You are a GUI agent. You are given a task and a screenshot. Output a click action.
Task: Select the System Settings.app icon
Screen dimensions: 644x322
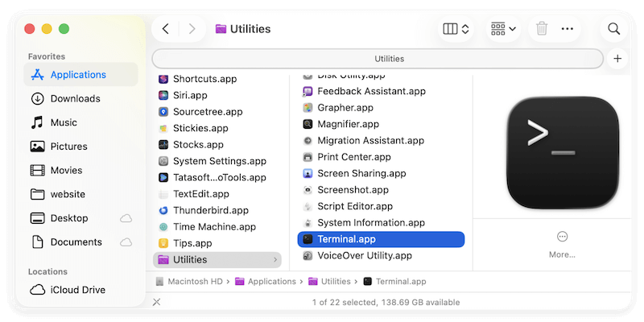(163, 161)
